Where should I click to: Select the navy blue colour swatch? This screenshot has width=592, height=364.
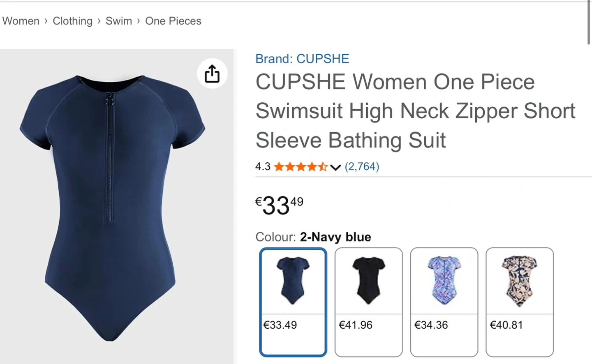pos(293,281)
